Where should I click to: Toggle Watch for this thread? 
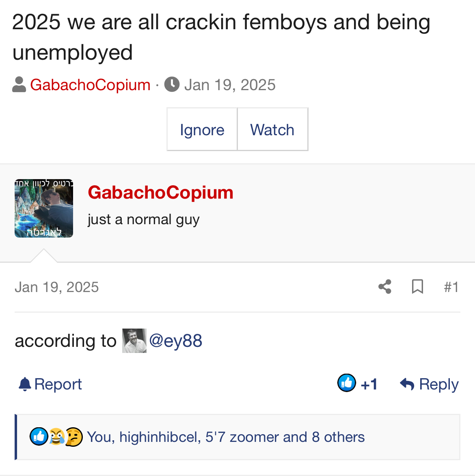click(x=272, y=130)
